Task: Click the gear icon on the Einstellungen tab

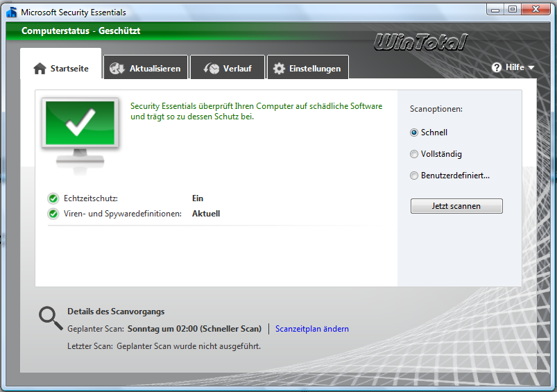Action: point(279,68)
